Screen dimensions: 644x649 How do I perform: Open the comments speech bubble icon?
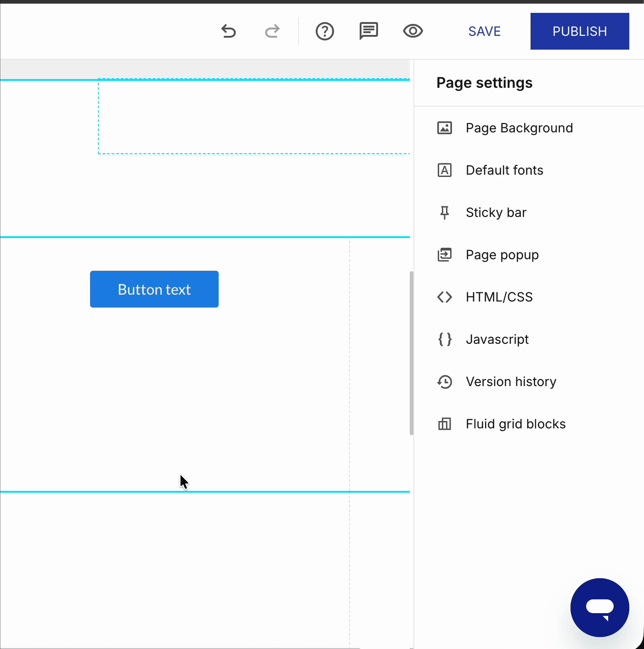point(368,31)
